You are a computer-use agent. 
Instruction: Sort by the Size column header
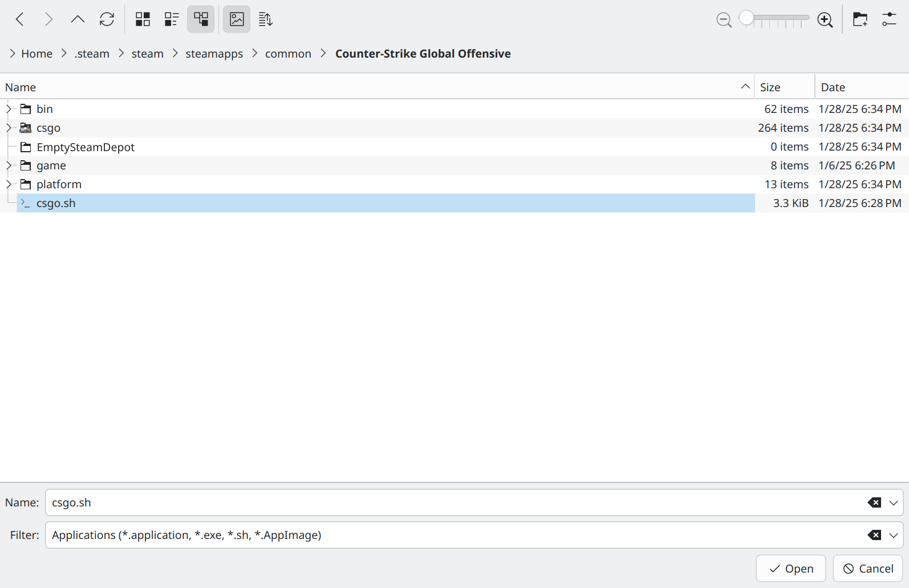(785, 87)
